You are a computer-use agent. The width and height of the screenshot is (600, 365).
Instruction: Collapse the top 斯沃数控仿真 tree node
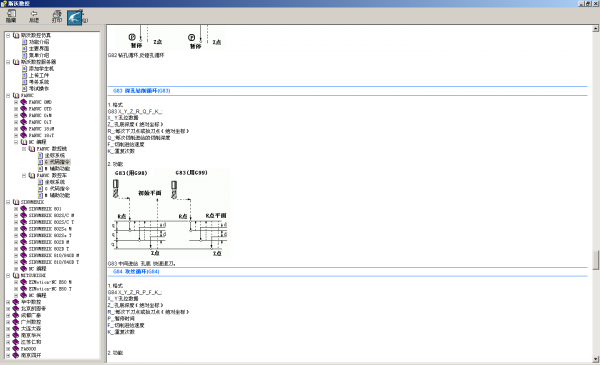click(x=8, y=35)
